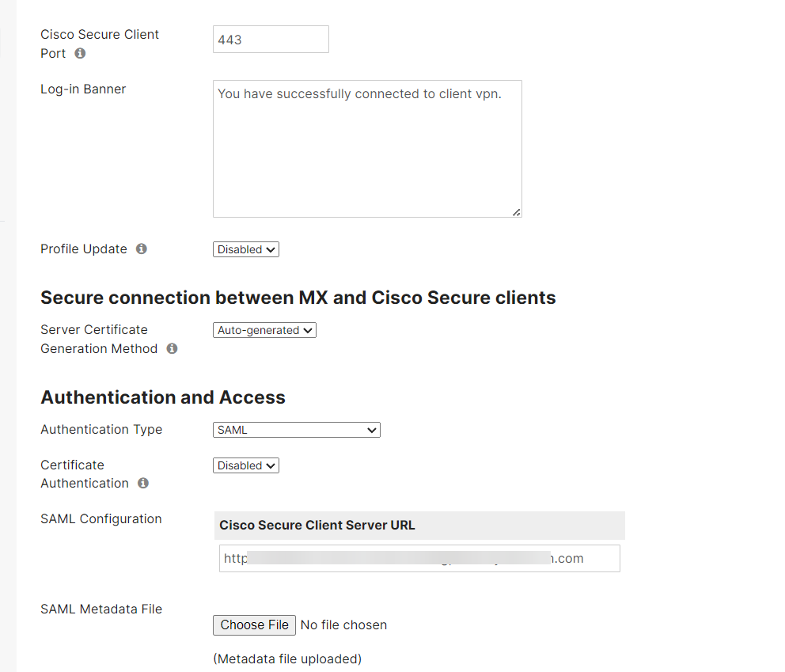Click the SAML Metadata File label
Image resolution: width=785 pixels, height=672 pixels.
[101, 609]
